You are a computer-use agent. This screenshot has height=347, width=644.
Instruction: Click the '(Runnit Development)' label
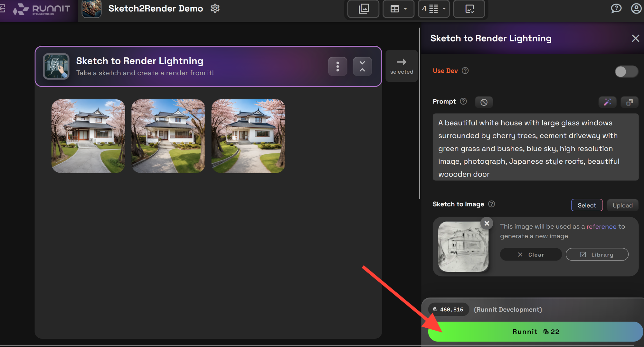tap(508, 309)
